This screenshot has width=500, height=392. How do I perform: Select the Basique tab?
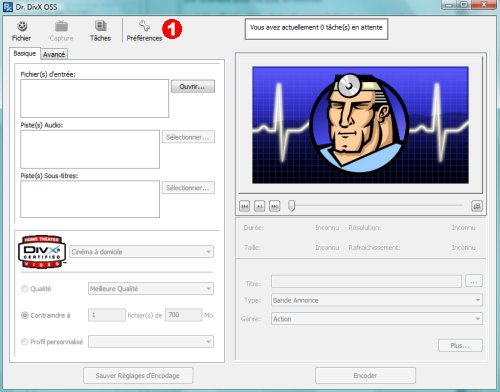click(25, 53)
